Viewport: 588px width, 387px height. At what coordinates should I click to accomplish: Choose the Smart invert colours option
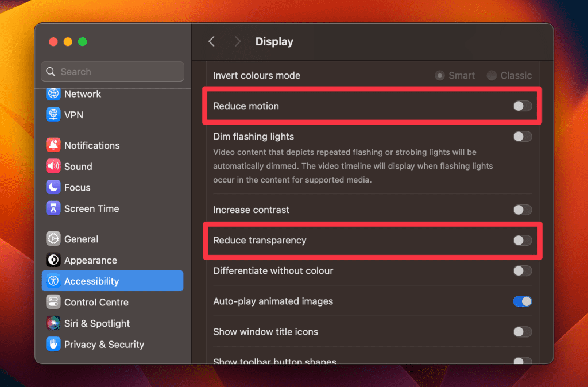440,76
